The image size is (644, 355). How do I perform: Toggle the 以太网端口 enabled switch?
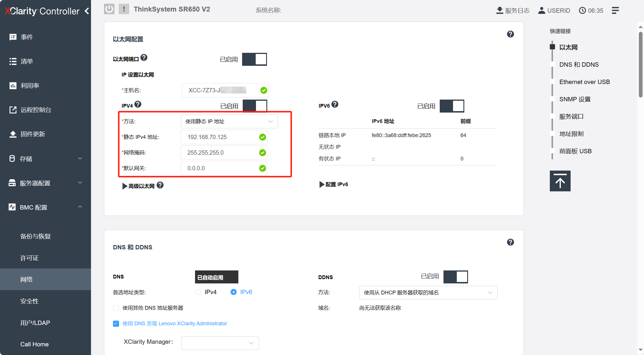pos(255,59)
